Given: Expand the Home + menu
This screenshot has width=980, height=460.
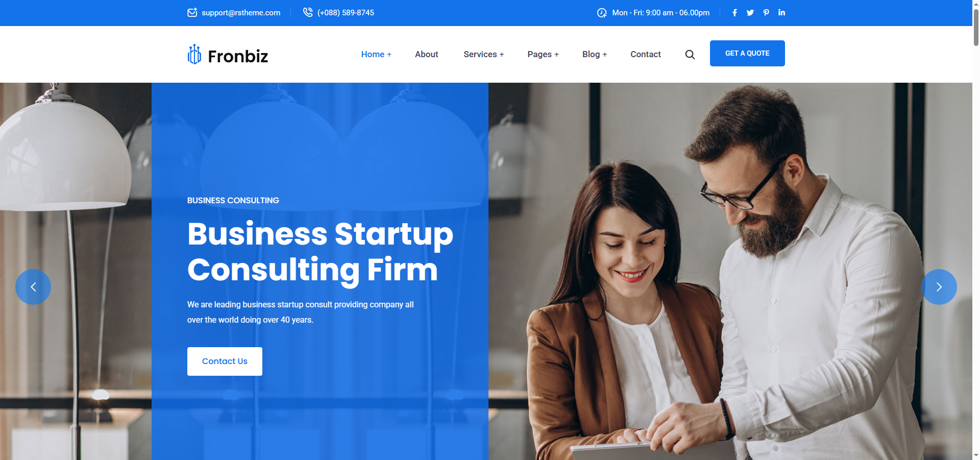Looking at the screenshot, I should tap(376, 54).
